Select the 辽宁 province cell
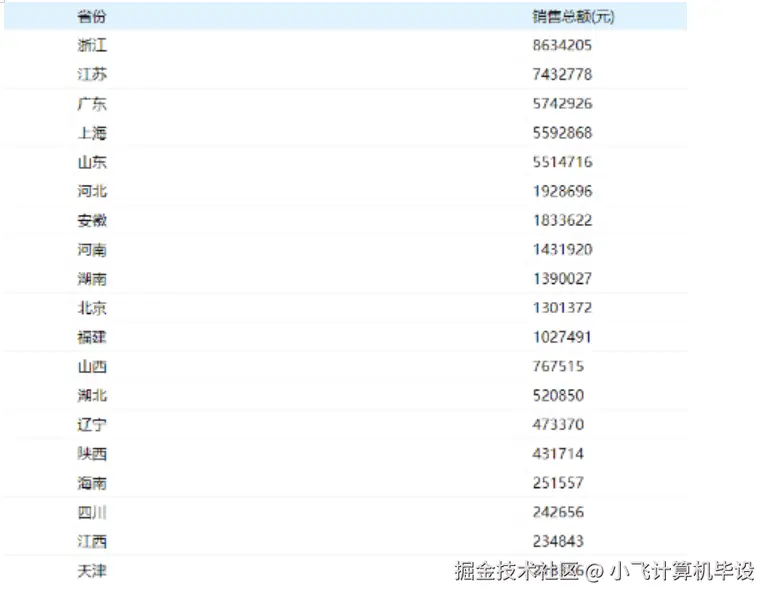The height and width of the screenshot is (600, 772). [x=92, y=424]
